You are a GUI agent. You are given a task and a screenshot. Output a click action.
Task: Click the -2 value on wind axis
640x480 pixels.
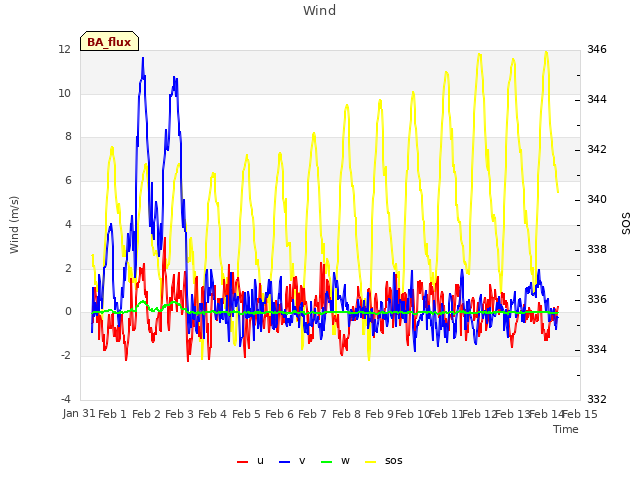66,355
